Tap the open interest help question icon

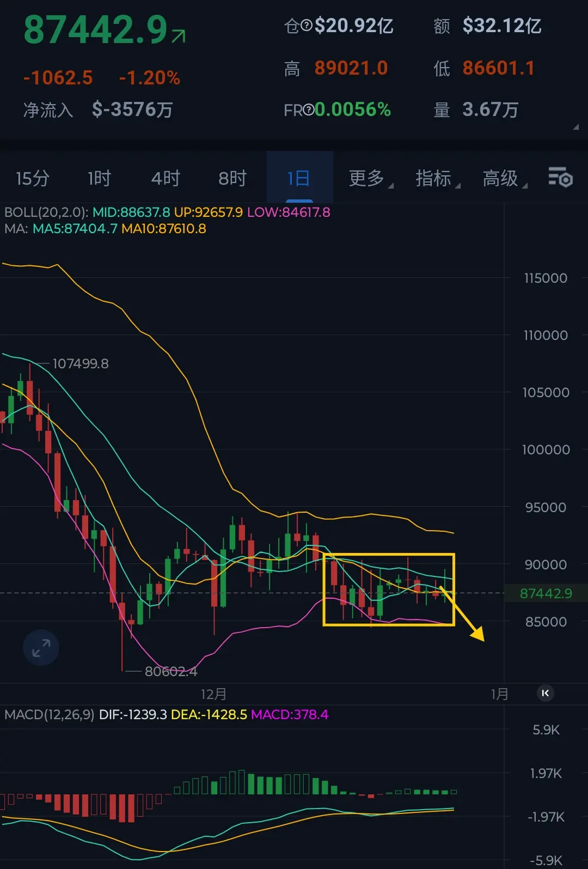point(307,26)
